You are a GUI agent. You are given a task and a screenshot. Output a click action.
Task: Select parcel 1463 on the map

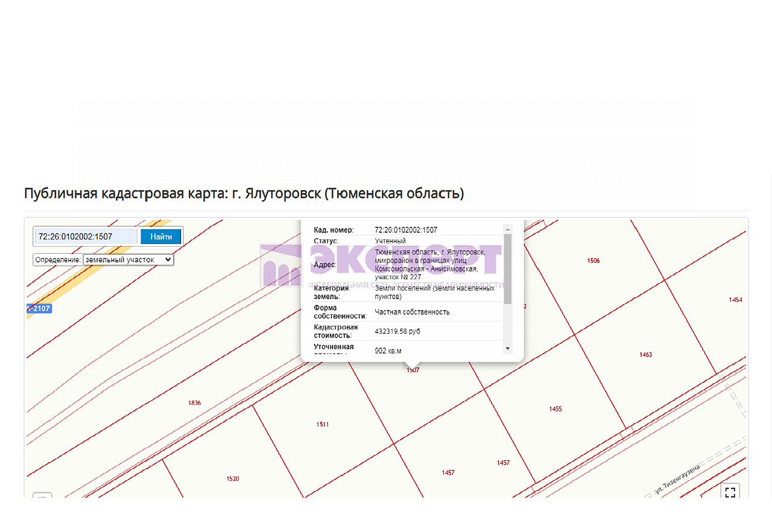[645, 355]
